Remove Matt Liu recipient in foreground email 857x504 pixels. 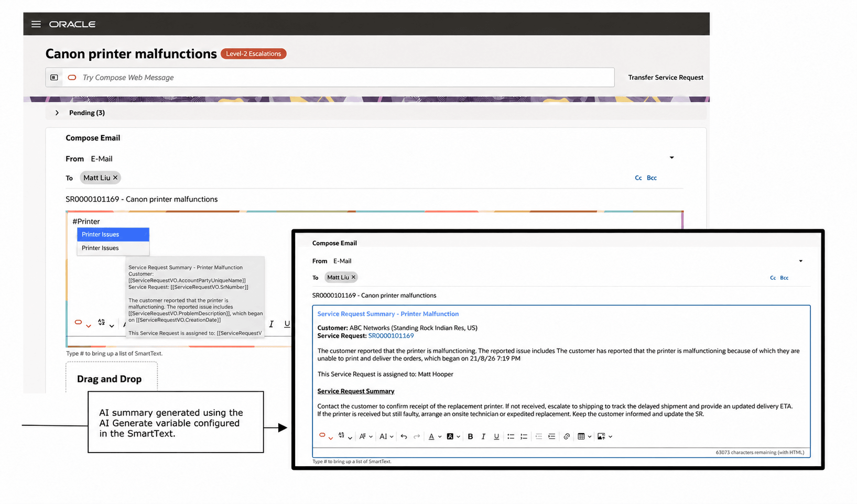[x=353, y=277]
